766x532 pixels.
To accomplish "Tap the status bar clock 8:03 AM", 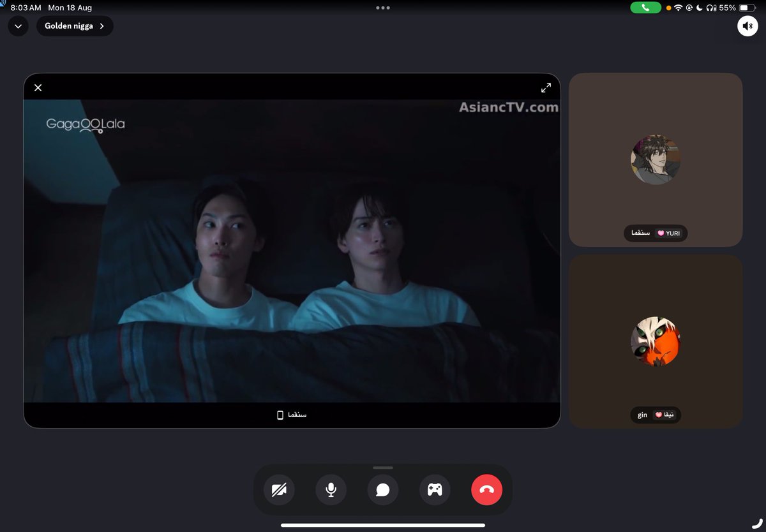I will point(26,8).
